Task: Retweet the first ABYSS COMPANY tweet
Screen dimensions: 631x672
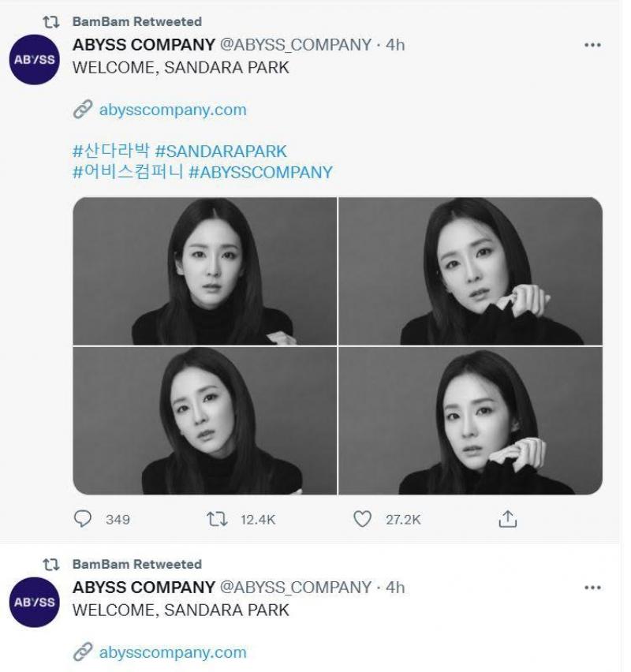Action: (216, 519)
